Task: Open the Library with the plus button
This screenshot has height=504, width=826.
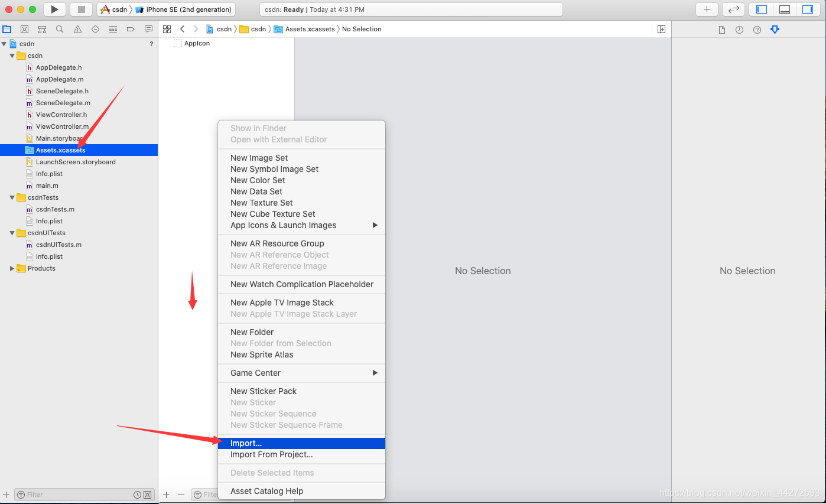Action: pyautogui.click(x=707, y=9)
